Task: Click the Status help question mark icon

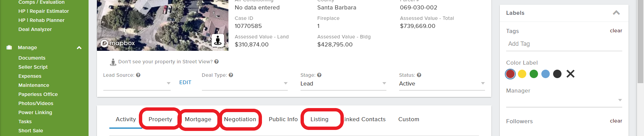Action: click(x=419, y=75)
